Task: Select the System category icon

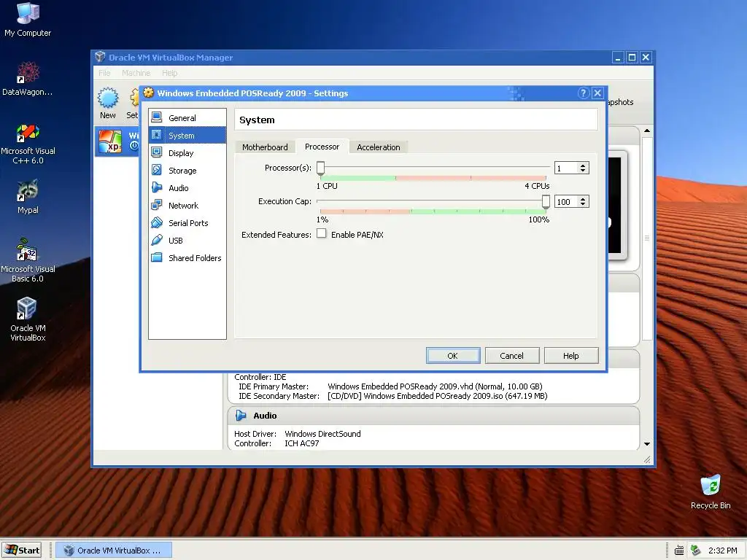Action: click(156, 135)
